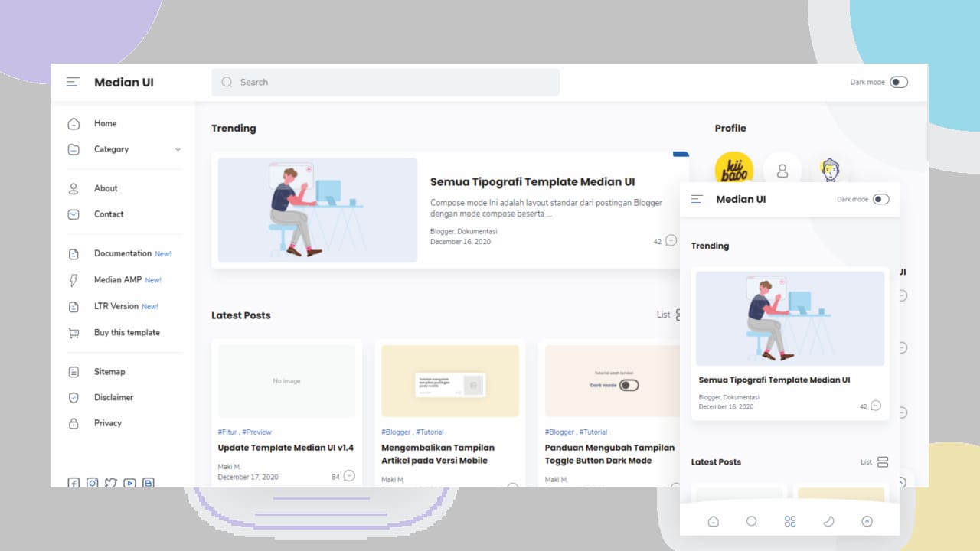
Task: Click the comment icon on the mobile trending card
Action: coord(876,406)
